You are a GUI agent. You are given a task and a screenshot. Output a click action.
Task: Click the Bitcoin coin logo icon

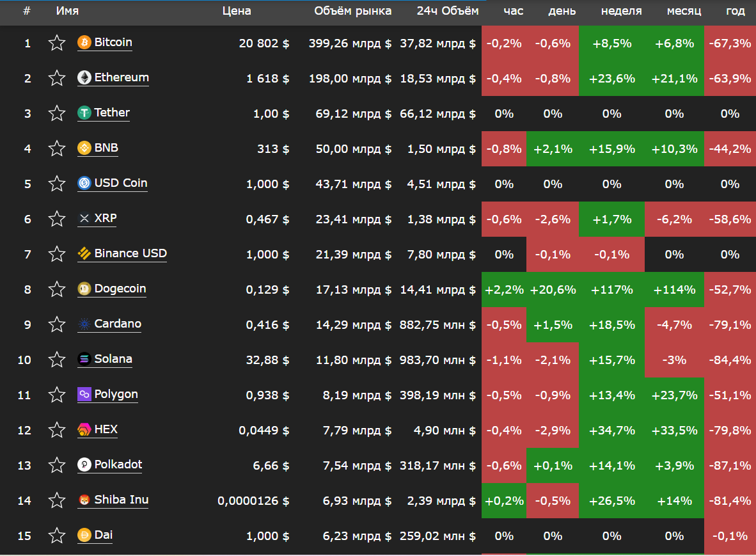(84, 42)
